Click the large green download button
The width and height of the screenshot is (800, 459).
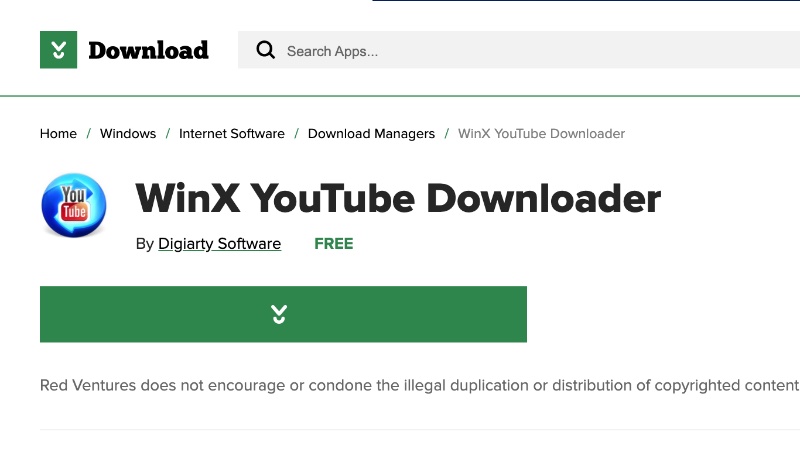click(283, 314)
